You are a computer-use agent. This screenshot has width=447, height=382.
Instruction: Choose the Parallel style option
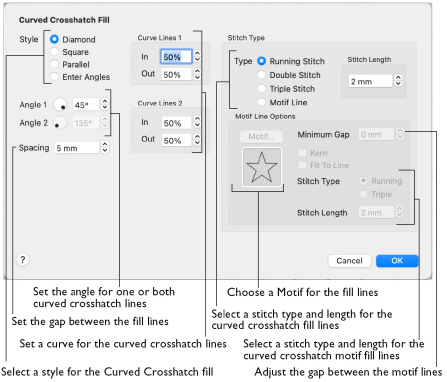(x=54, y=64)
